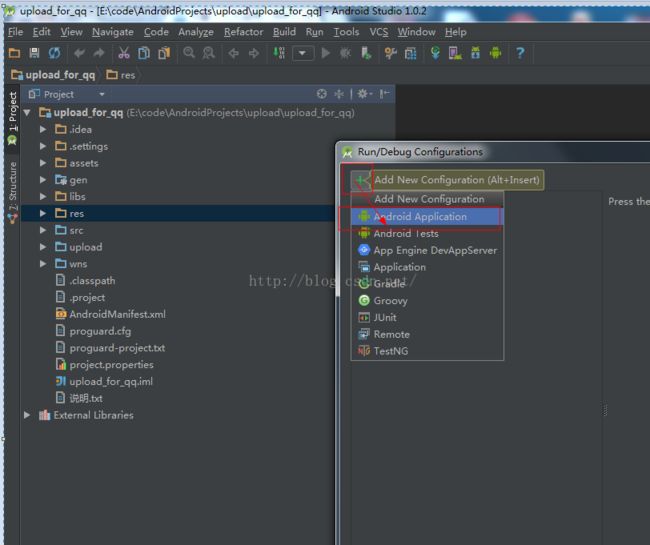Click the Copy toolbar icon
650x545 pixels.
point(144,53)
